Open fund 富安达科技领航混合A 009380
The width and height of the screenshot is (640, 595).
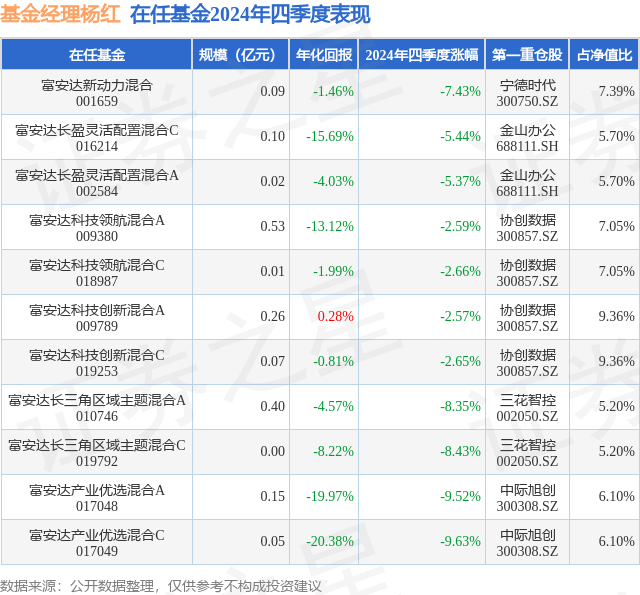(97, 228)
